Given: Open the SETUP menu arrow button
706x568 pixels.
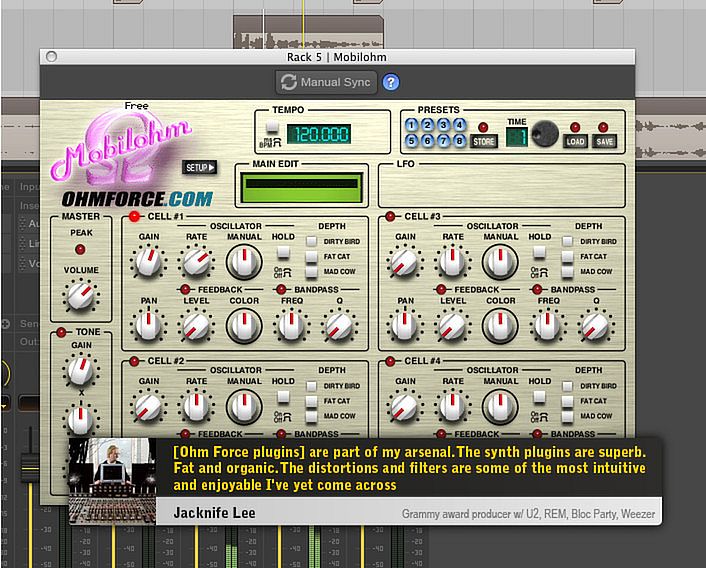Looking at the screenshot, I should point(199,167).
